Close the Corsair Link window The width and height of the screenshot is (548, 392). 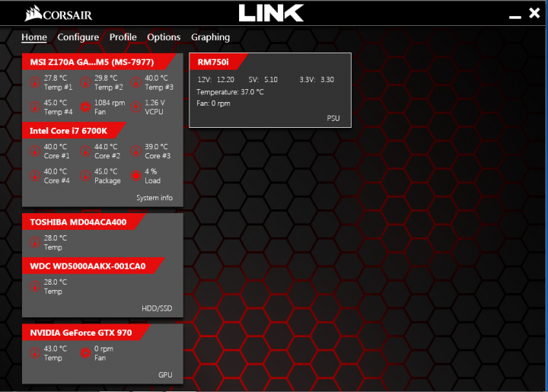click(534, 13)
